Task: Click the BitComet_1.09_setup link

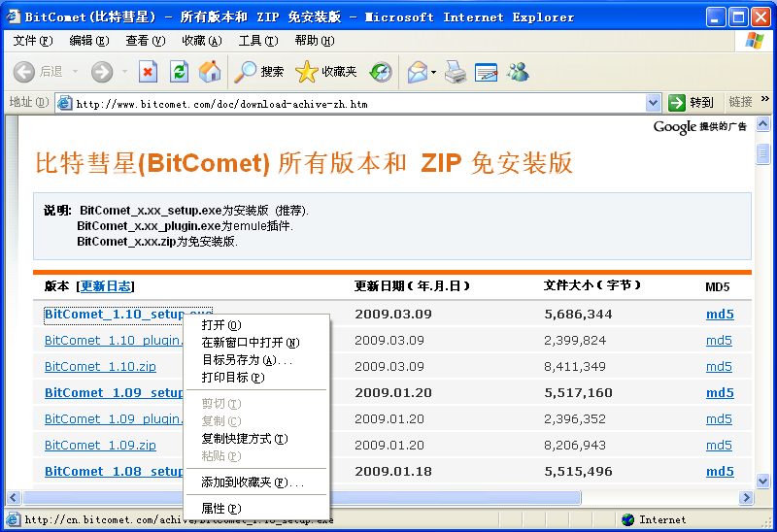Action: (114, 393)
